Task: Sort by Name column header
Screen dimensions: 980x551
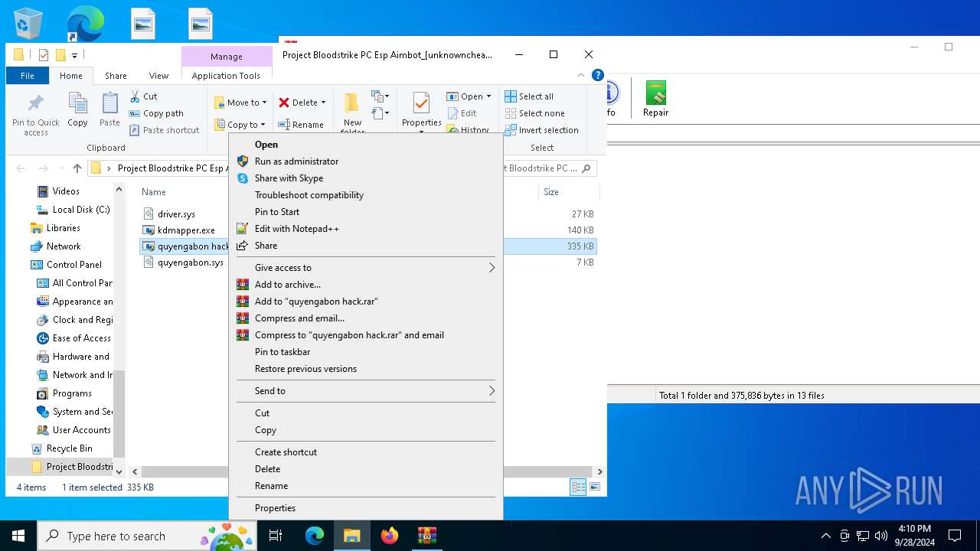Action: click(x=153, y=192)
